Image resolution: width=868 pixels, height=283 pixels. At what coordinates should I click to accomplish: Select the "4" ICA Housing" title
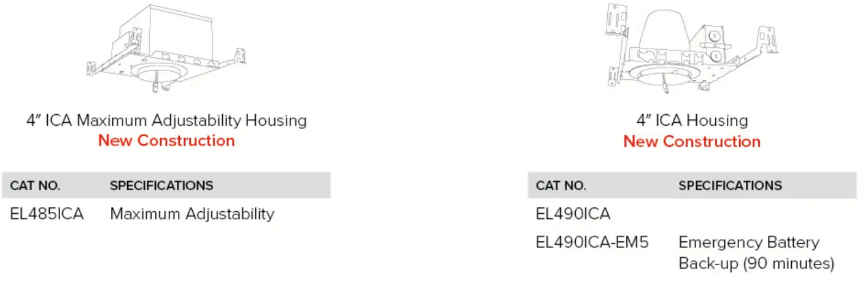tap(692, 120)
